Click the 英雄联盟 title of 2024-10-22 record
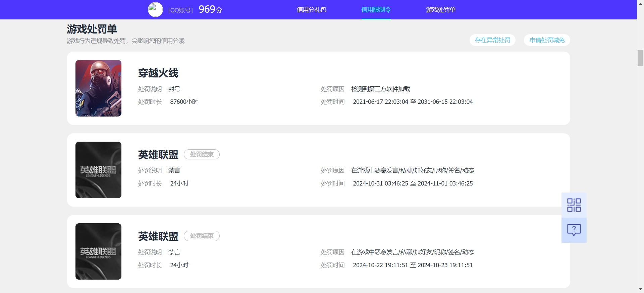644x293 pixels. click(158, 236)
